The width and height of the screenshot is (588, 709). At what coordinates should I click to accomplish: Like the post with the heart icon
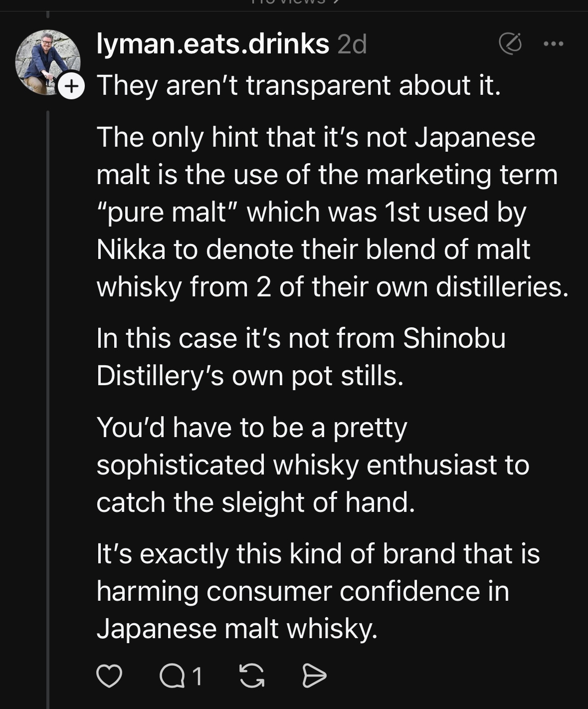pos(109,676)
